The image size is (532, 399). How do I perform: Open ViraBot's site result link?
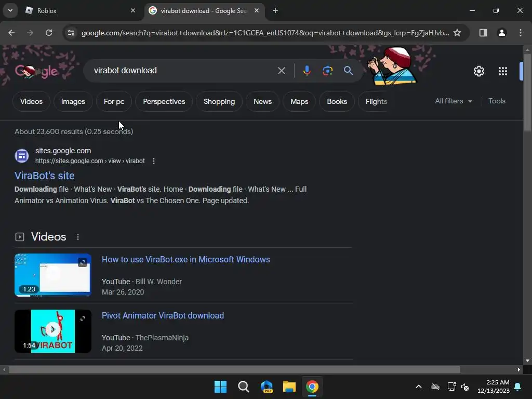point(45,176)
